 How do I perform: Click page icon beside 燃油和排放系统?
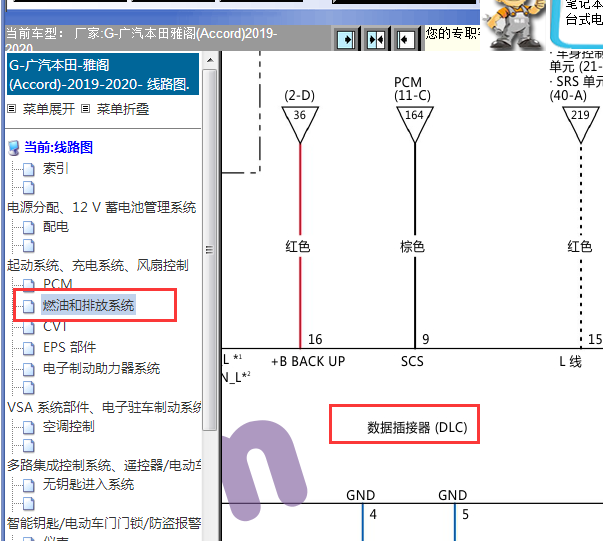29,306
